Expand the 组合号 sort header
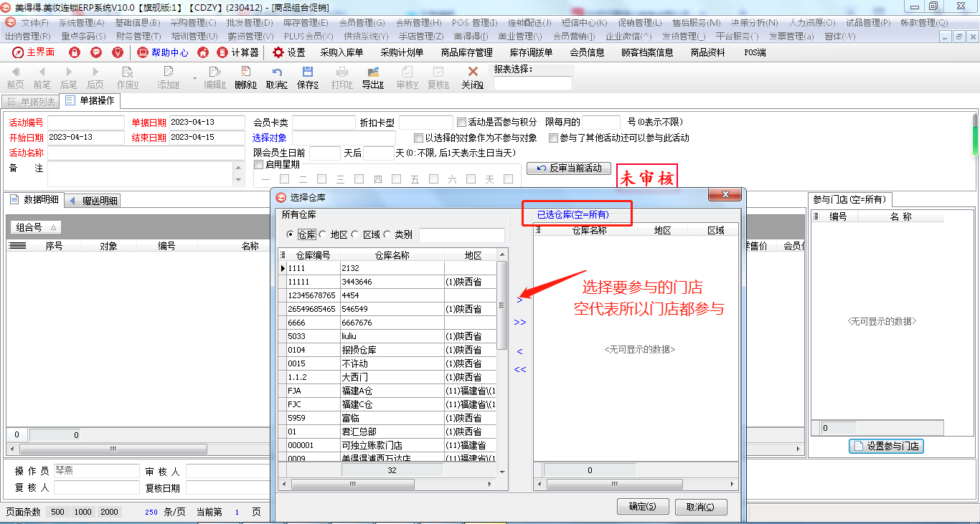 [x=36, y=227]
